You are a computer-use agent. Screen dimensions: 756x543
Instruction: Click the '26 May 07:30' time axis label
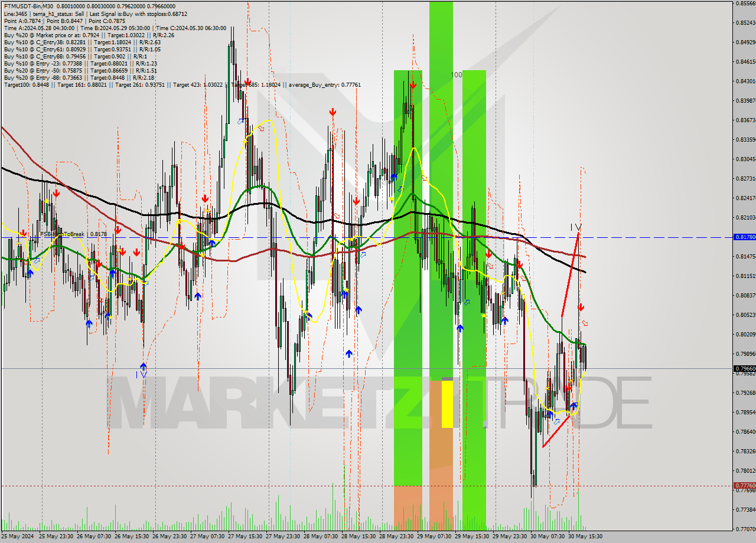pyautogui.click(x=94, y=537)
